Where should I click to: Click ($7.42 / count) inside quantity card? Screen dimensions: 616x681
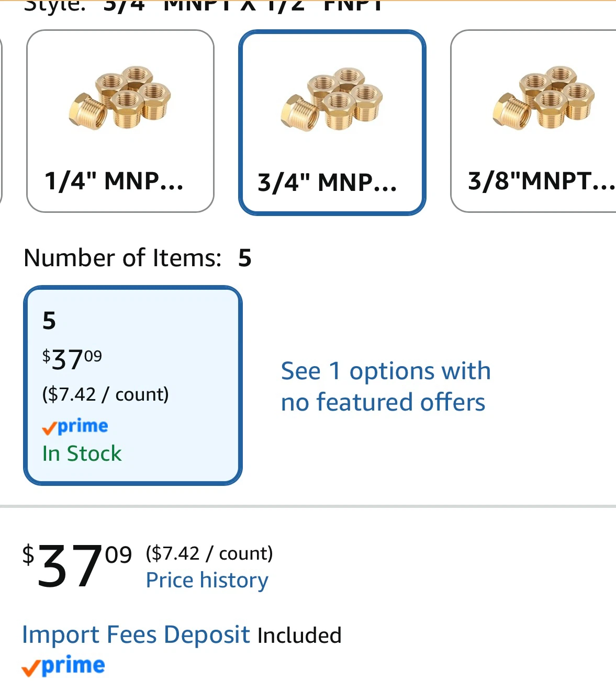(105, 394)
